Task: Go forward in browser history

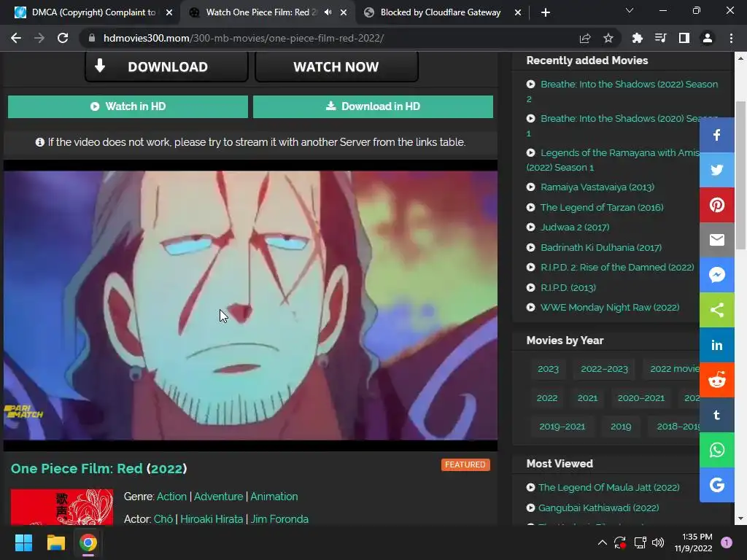Action: pos(39,38)
